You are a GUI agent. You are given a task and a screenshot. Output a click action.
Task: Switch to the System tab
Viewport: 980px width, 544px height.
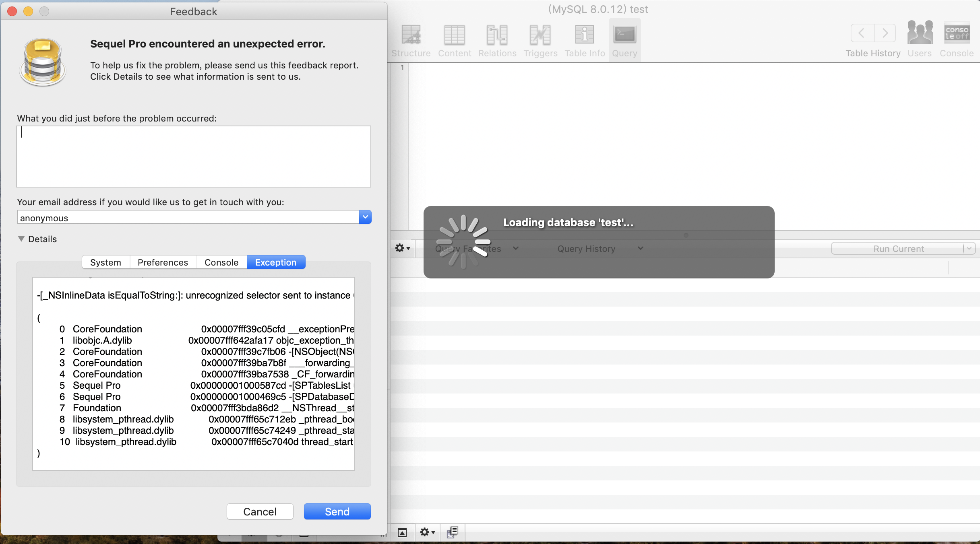tap(105, 262)
